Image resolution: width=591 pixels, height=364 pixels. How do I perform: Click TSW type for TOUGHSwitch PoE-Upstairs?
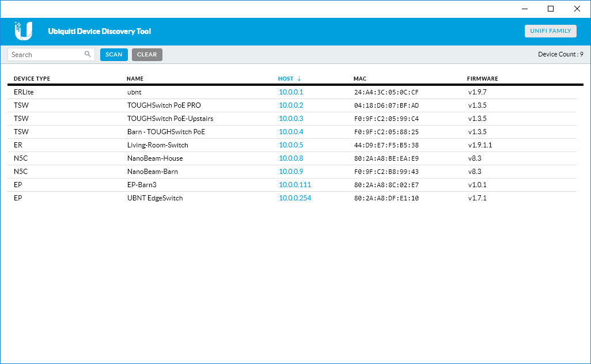coord(21,118)
